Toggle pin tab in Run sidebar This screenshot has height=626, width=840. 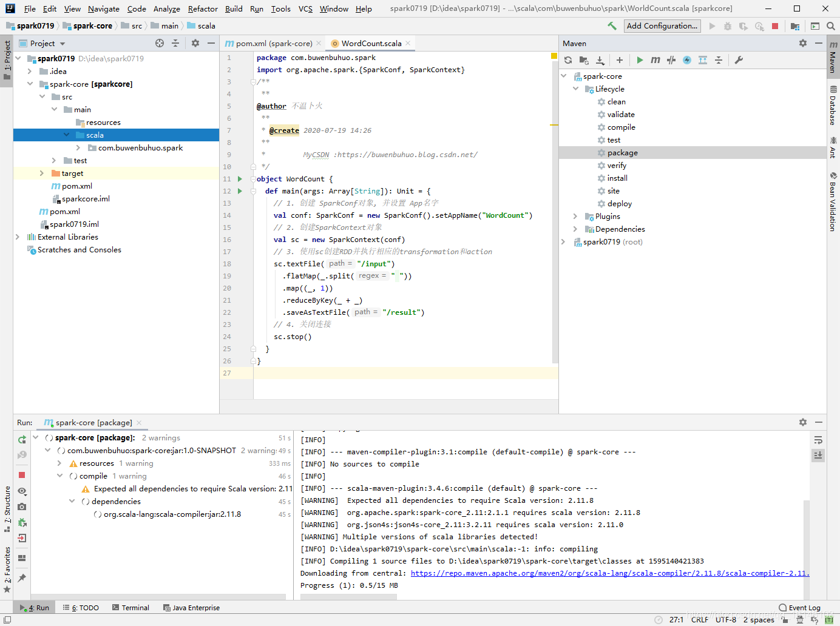pos(22,578)
